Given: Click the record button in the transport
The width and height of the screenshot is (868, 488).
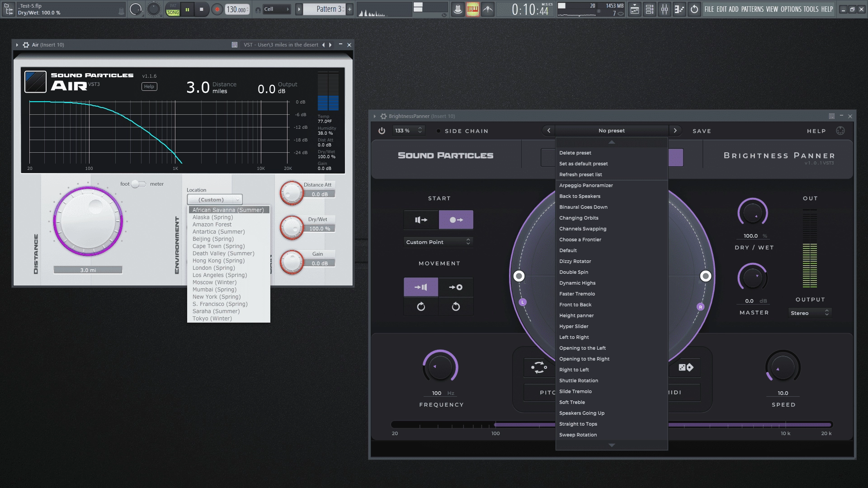Looking at the screenshot, I should [x=217, y=9].
